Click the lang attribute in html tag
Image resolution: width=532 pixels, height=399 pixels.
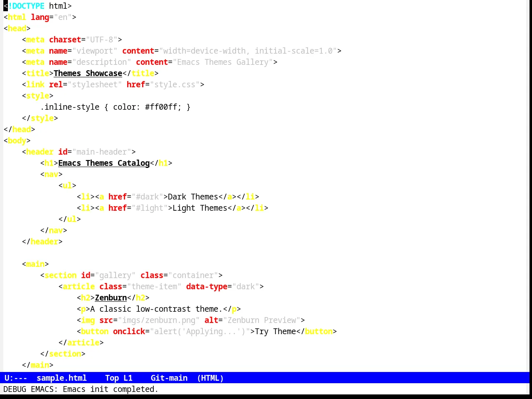(x=40, y=17)
